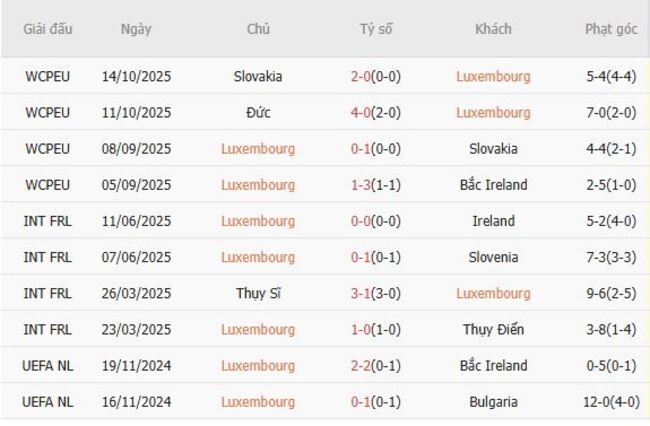Image resolution: width=650 pixels, height=426 pixels.
Task: Open the Ireland team on 11/06/2025 row
Action: tap(493, 221)
